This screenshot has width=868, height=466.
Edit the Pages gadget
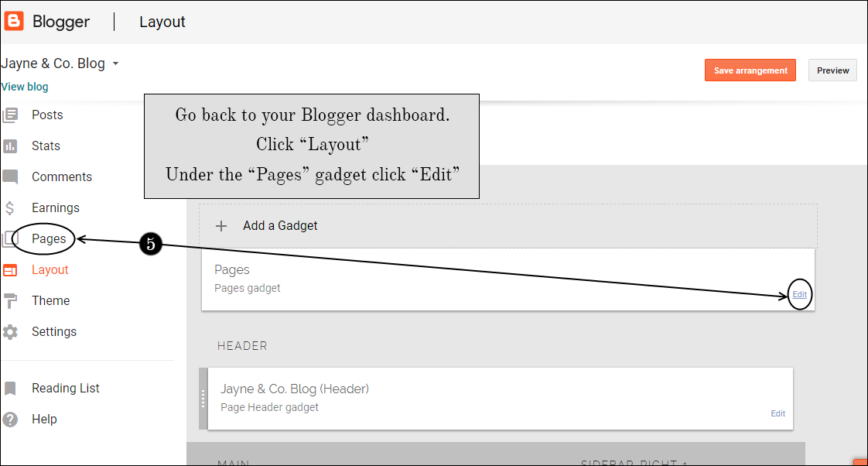(798, 294)
